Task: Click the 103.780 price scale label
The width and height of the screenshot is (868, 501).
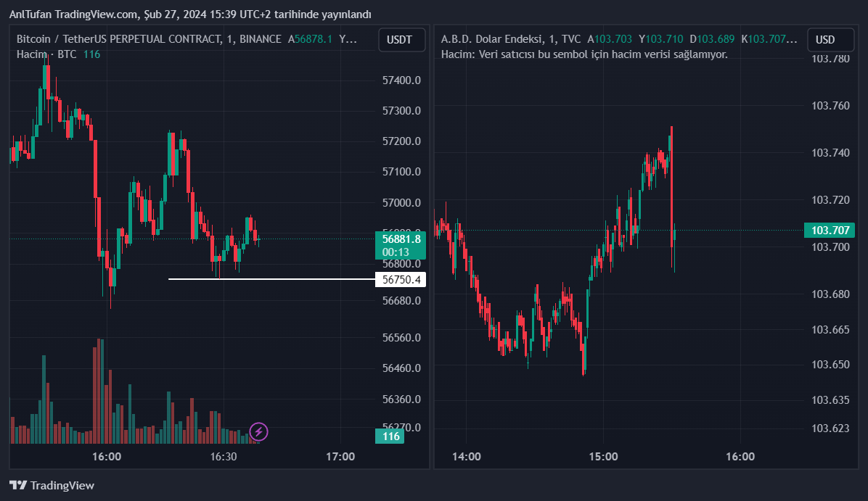Action: pos(830,58)
